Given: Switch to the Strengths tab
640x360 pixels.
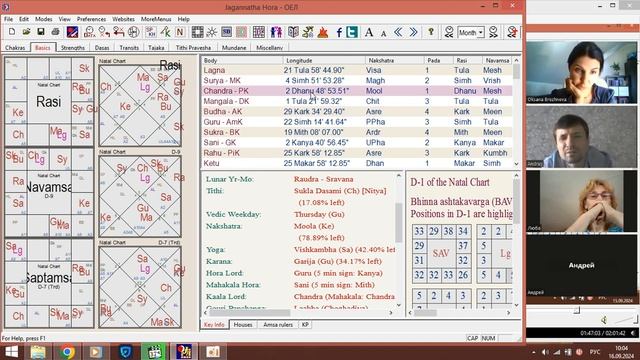Looking at the screenshot, I should click(x=73, y=48).
